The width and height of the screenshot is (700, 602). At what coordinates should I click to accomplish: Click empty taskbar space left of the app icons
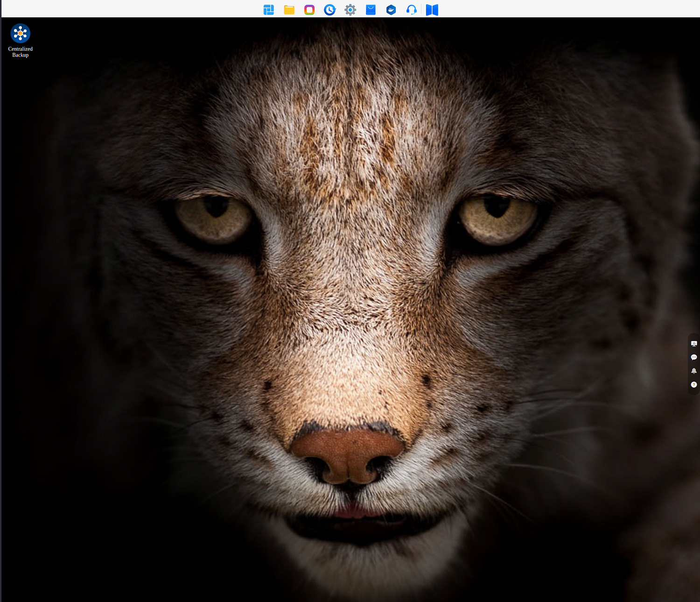tap(131, 9)
